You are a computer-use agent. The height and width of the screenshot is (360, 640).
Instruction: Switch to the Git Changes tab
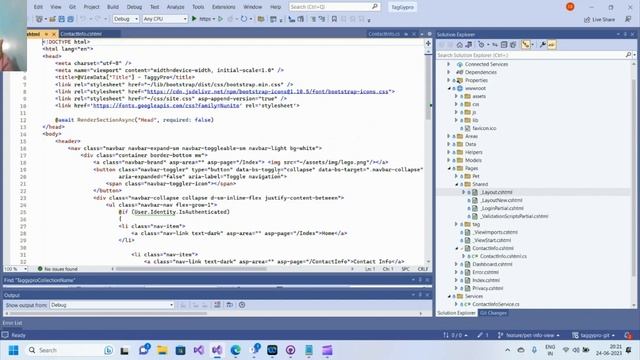(493, 313)
